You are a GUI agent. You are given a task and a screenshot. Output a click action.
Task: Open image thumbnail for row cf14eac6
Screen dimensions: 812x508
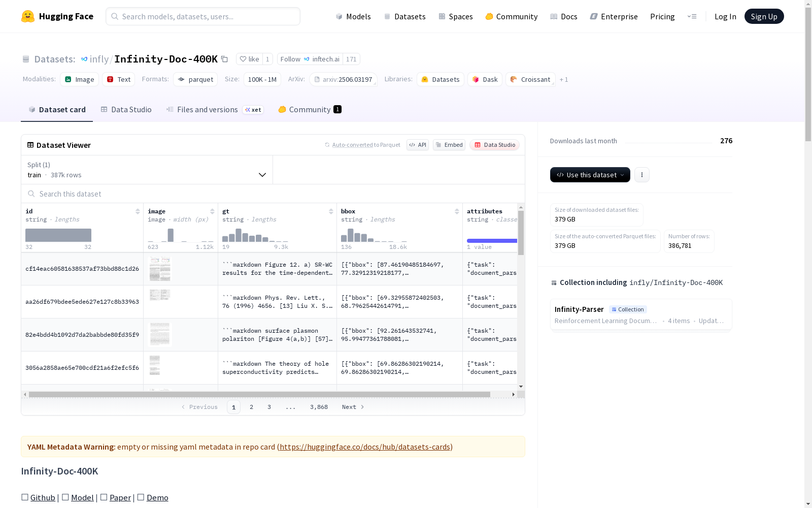coord(160,269)
